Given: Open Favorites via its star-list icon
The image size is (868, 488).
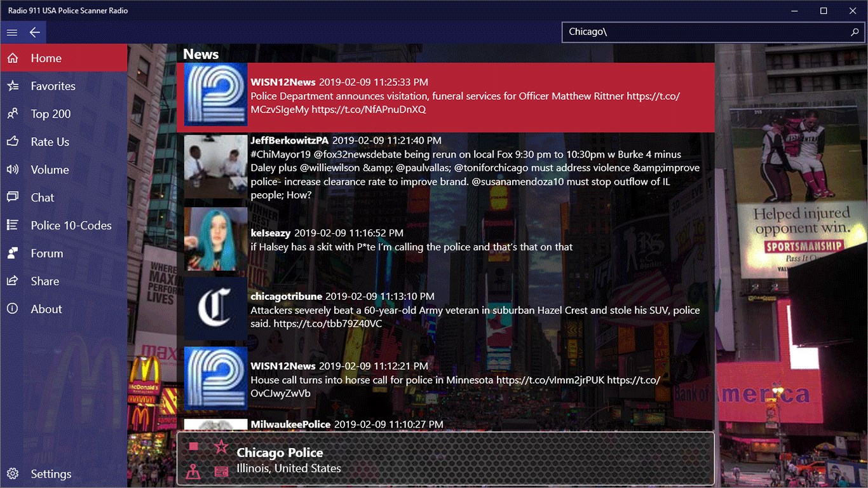Looking at the screenshot, I should coord(12,86).
